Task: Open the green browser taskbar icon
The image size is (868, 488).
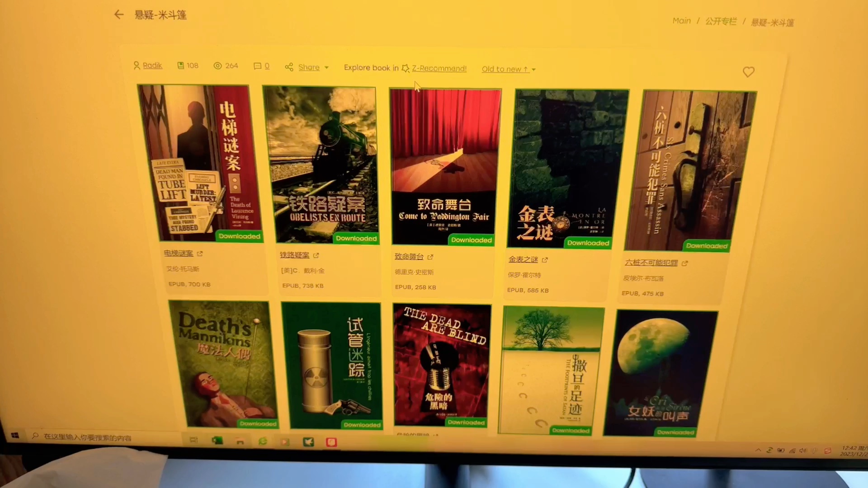Action: [x=262, y=441]
